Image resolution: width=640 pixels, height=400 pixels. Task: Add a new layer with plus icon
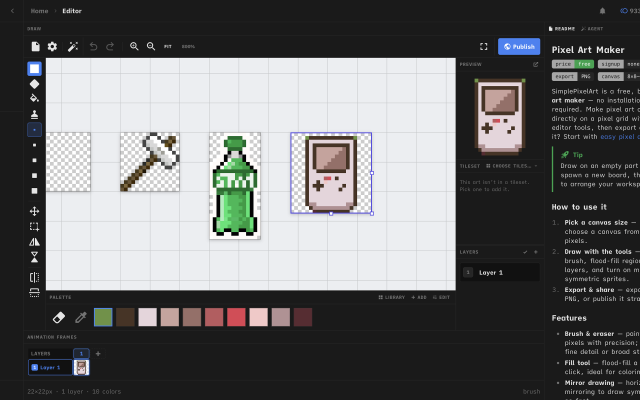(536, 252)
